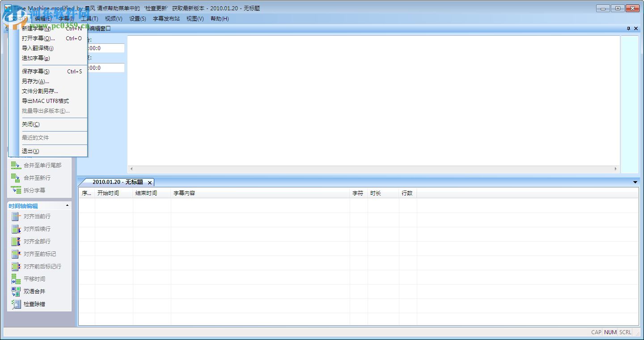Toggle CAP indicator in status bar
Screen dimensions: 644x340
point(596,332)
